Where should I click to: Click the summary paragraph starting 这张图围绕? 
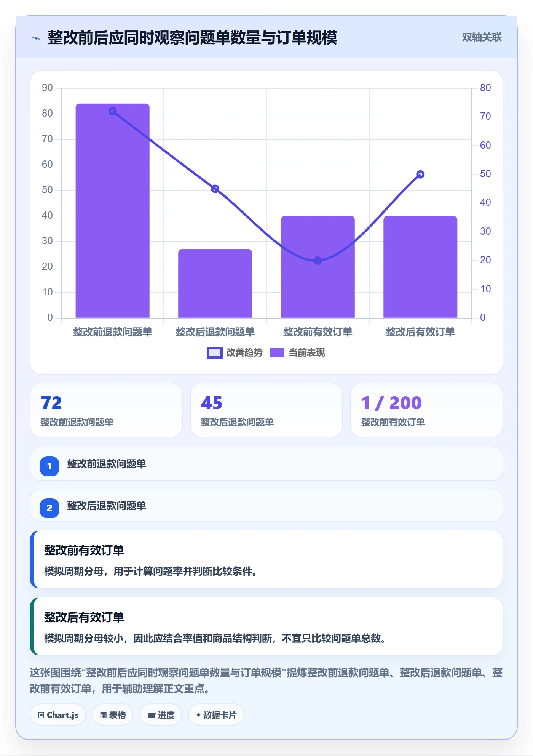coord(266,681)
